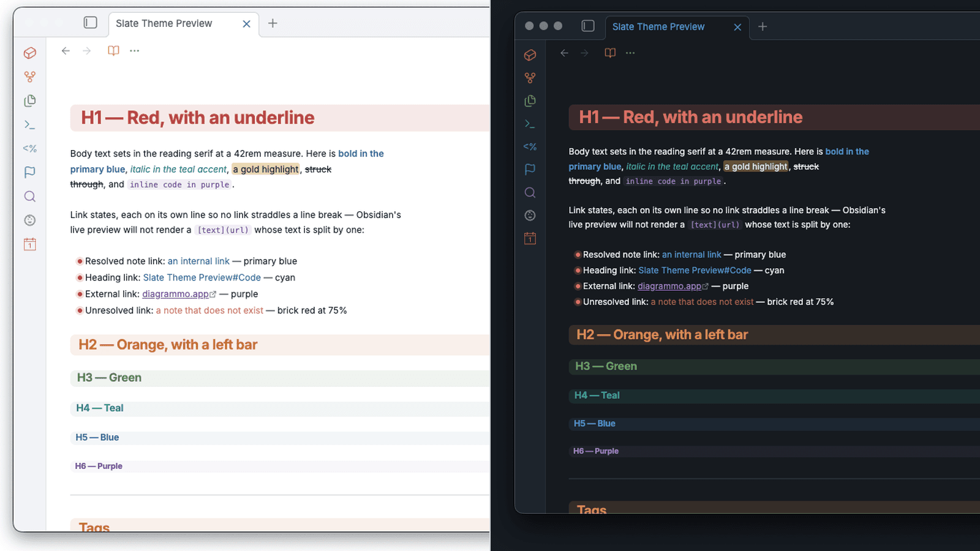Open the more options ellipsis in the light window
This screenshot has height=551, width=980.
135,51
